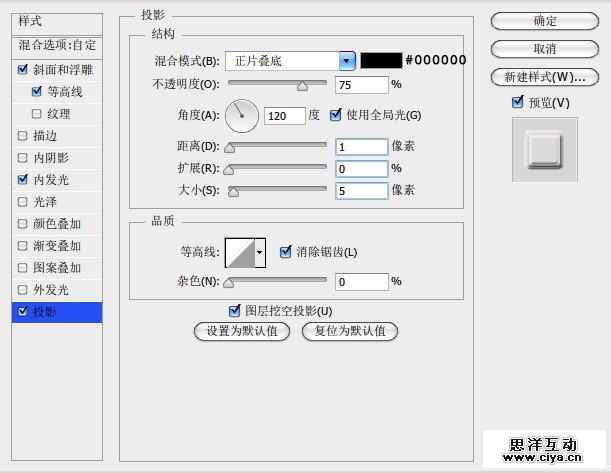The height and width of the screenshot is (473, 611).
Task: Click the 不透明度 value field showing 75
Action: pyautogui.click(x=362, y=85)
